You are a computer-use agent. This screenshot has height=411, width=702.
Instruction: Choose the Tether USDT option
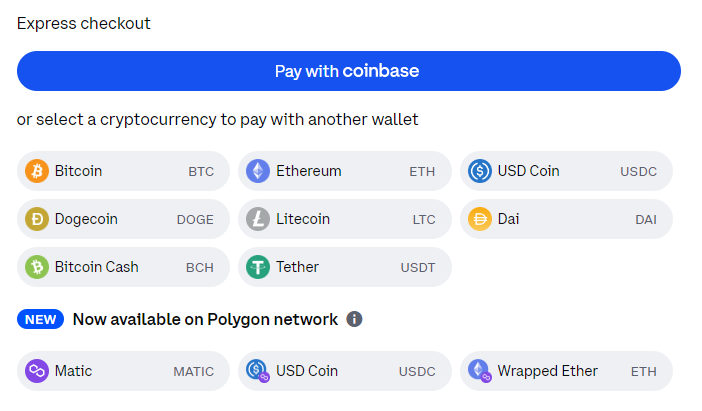(x=345, y=267)
